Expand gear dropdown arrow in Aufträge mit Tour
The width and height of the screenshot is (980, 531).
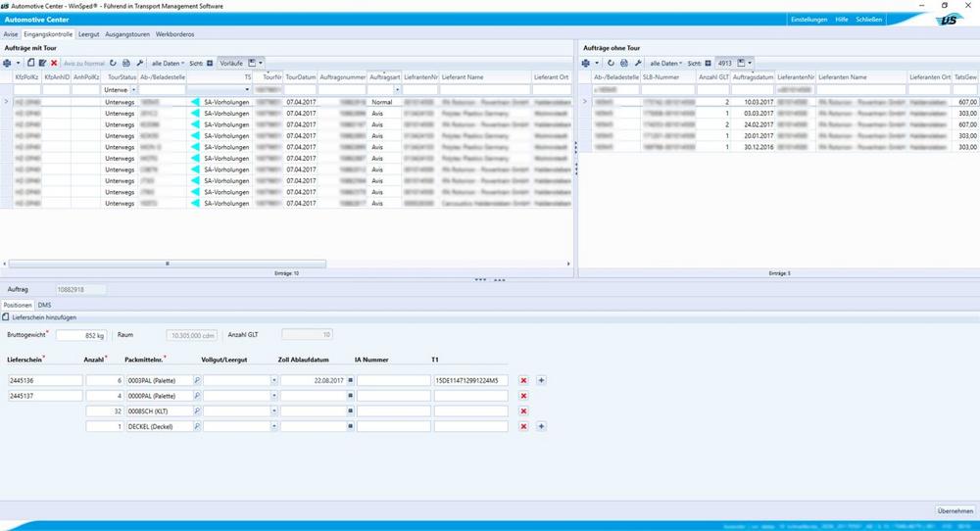[18, 63]
